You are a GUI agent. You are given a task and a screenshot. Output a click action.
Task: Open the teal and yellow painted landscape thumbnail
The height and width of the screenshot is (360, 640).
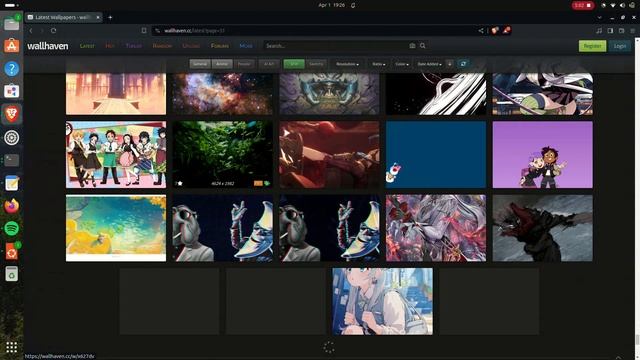point(116,228)
